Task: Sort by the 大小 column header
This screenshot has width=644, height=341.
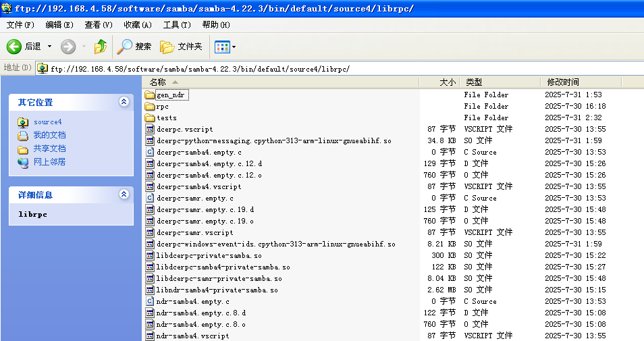Action: click(439, 82)
